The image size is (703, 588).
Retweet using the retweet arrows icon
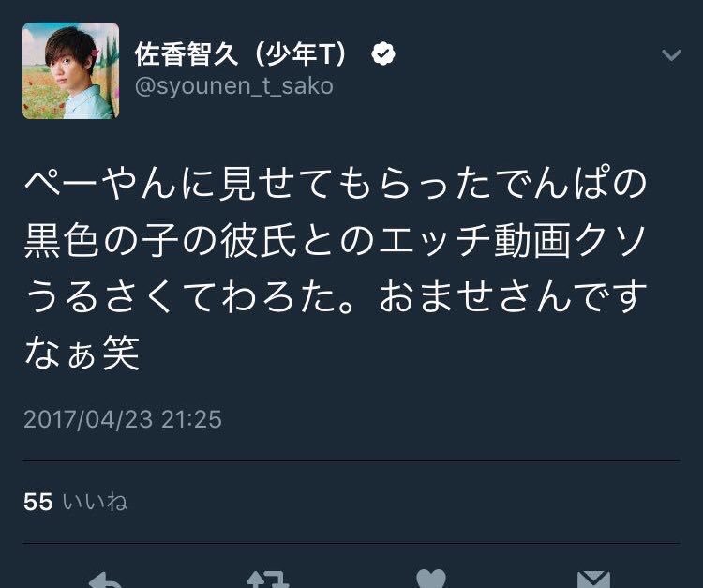(267, 580)
